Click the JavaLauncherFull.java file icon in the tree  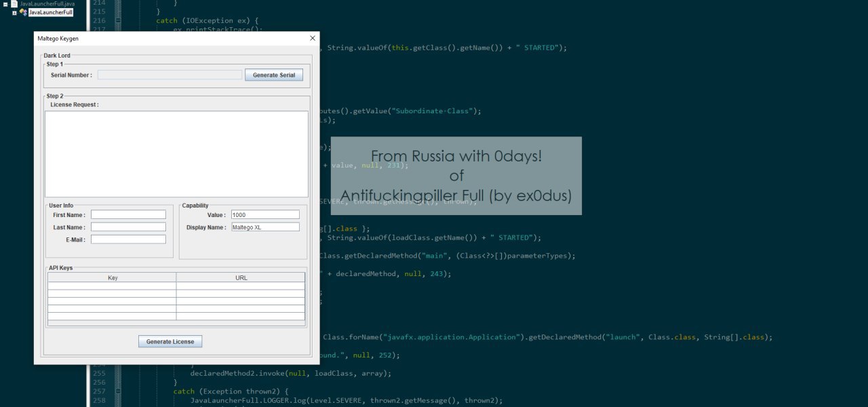coord(14,3)
